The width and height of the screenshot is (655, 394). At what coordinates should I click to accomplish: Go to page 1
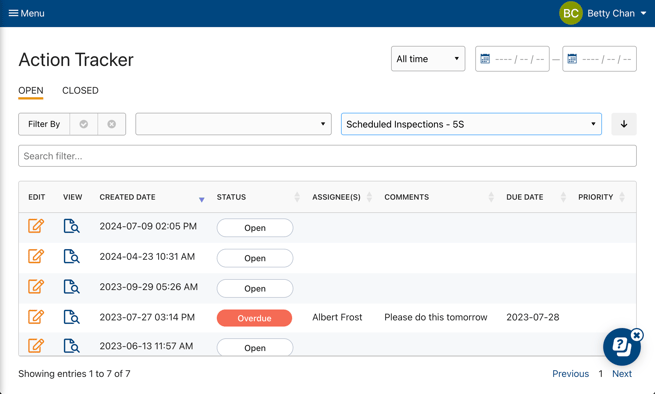click(600, 374)
